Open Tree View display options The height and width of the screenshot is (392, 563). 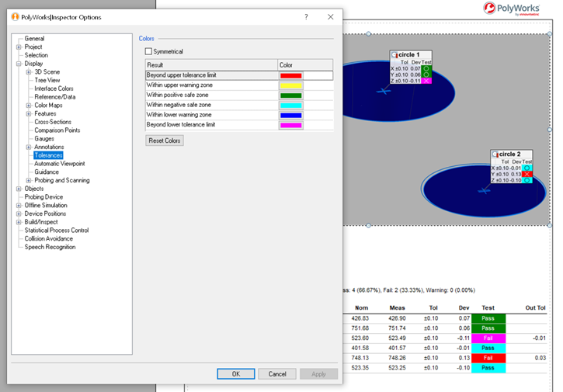(x=47, y=80)
